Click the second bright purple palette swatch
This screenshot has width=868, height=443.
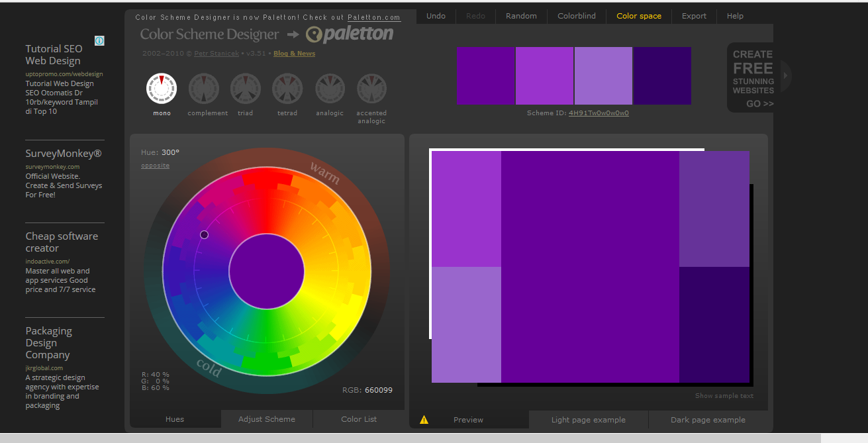(x=544, y=75)
